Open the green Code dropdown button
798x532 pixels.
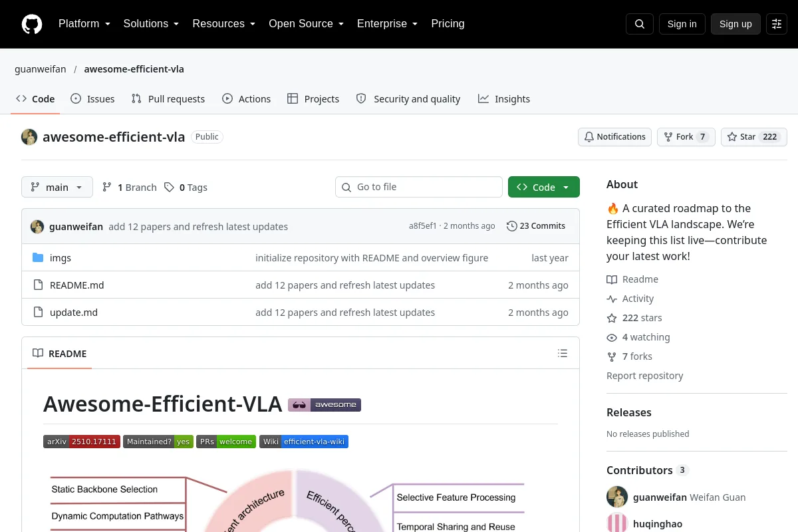pyautogui.click(x=544, y=187)
